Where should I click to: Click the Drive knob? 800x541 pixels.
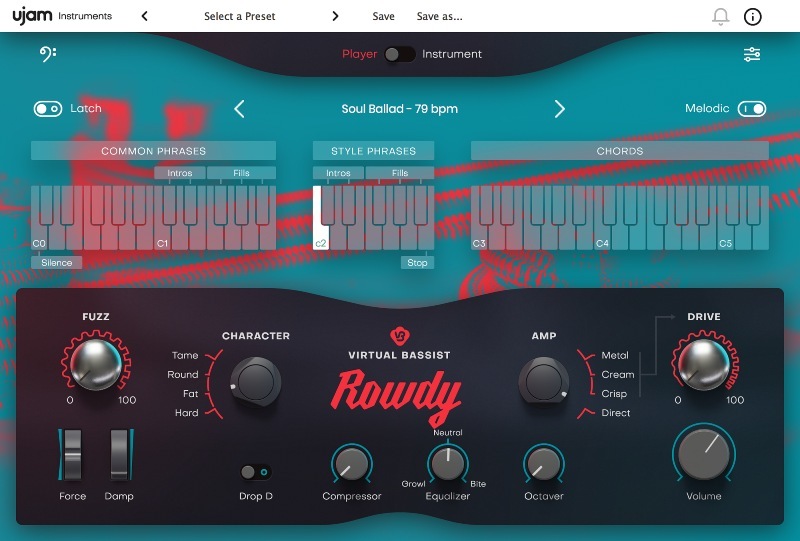[705, 364]
